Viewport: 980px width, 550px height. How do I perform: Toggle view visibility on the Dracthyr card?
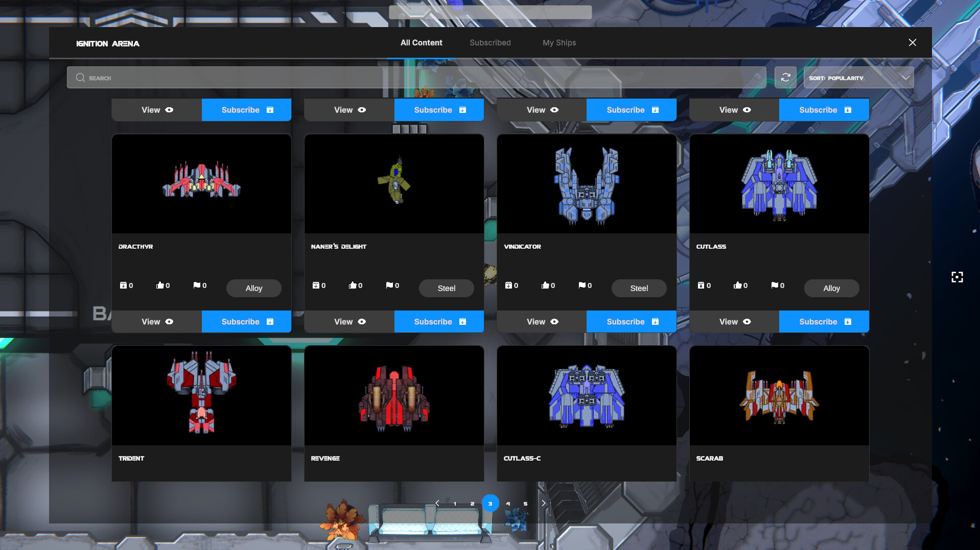[x=169, y=322]
